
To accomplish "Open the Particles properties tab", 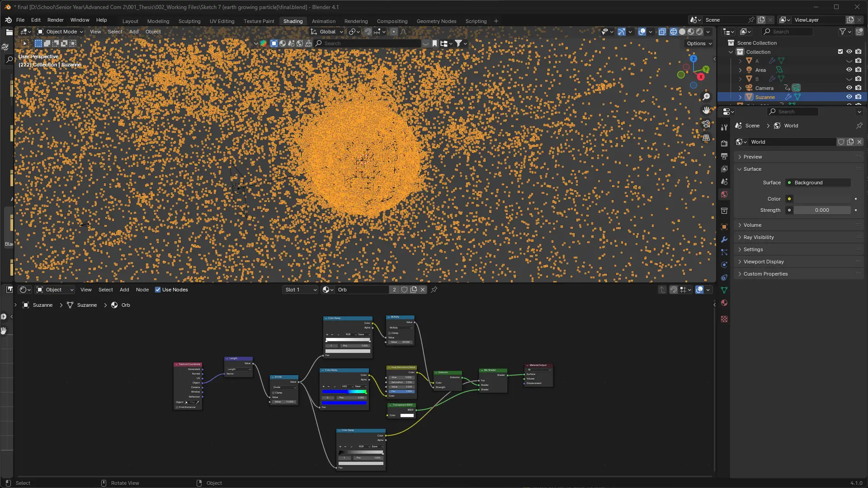I will pyautogui.click(x=724, y=252).
